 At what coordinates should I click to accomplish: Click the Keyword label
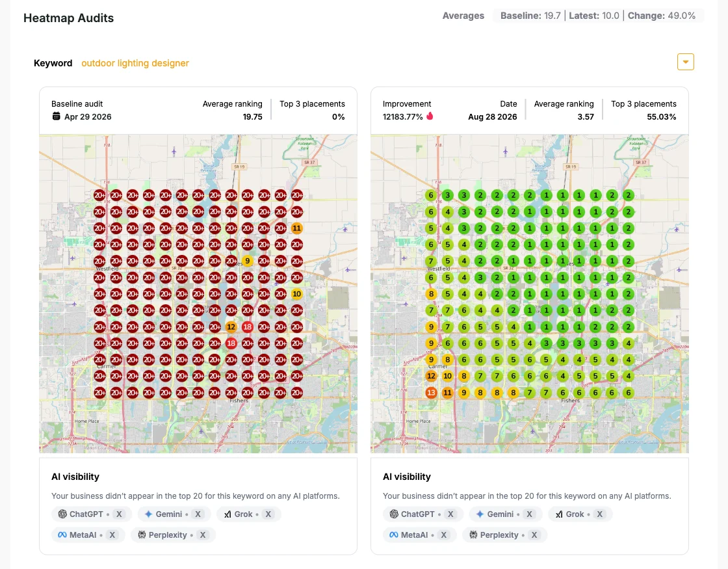coord(53,63)
